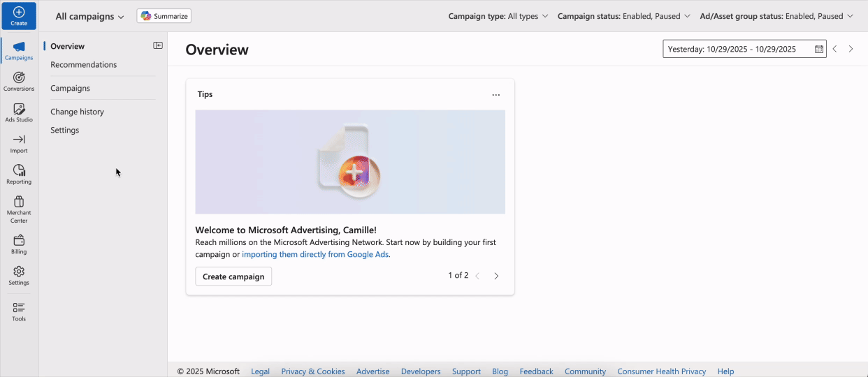The width and height of the screenshot is (868, 377).
Task: Open the Conversions section
Action: [x=19, y=82]
